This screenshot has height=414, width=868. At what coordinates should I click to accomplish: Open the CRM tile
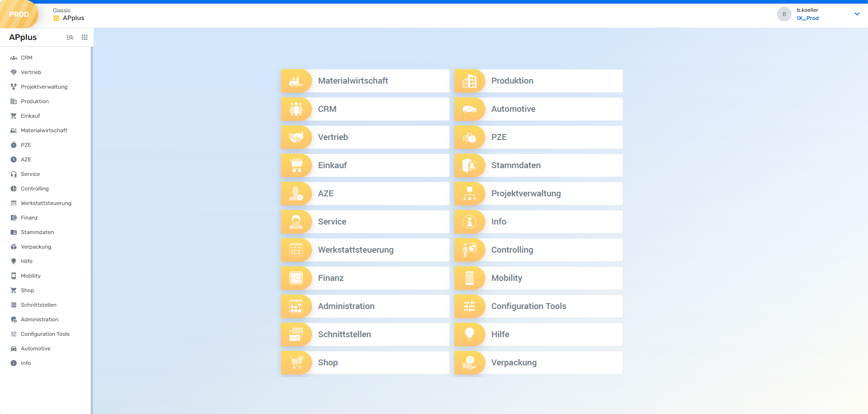pos(365,109)
